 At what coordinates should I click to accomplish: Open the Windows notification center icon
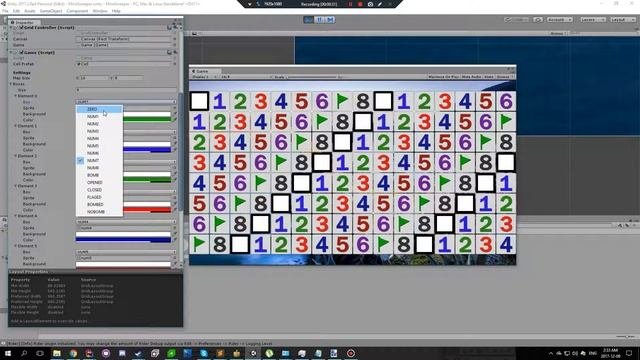(629, 353)
